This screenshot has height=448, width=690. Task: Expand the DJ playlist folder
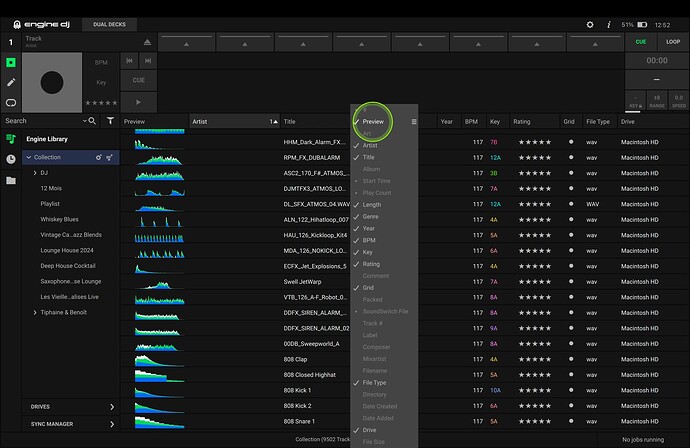click(x=35, y=173)
